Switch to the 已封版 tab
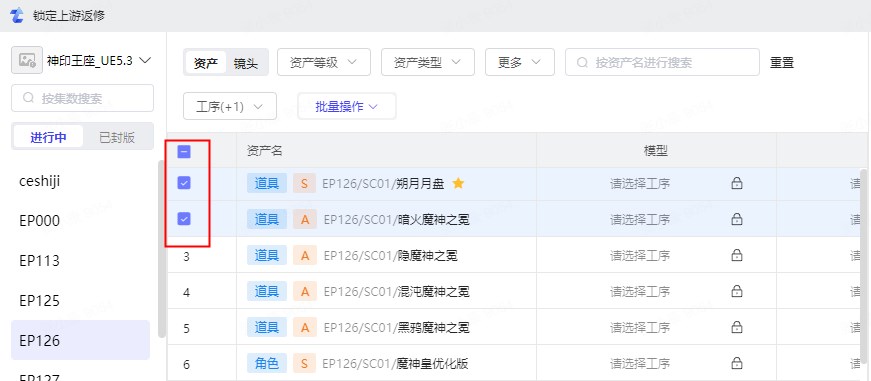871x381 pixels. coord(117,137)
